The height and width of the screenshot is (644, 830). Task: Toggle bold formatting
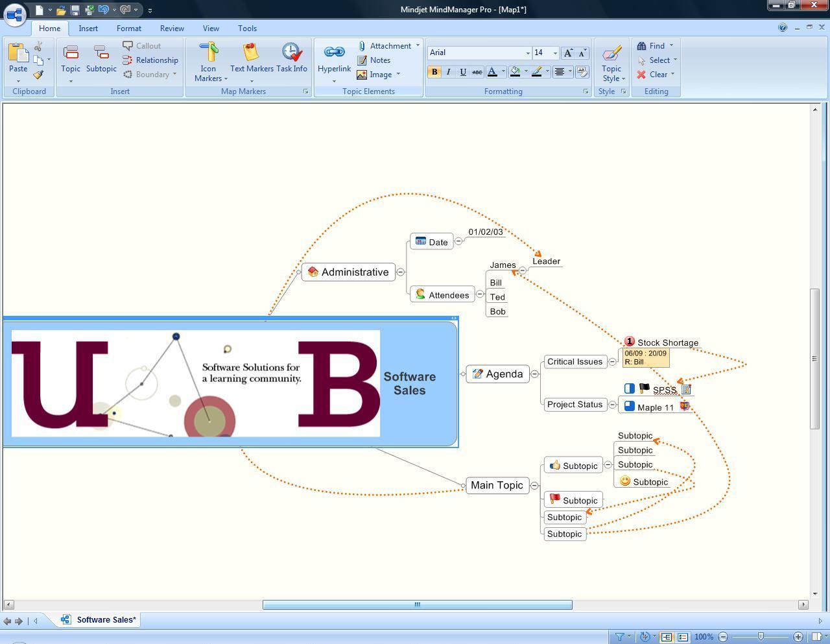(x=434, y=72)
